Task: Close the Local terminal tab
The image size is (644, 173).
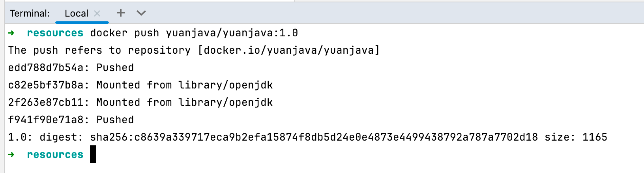Action: coord(97,13)
